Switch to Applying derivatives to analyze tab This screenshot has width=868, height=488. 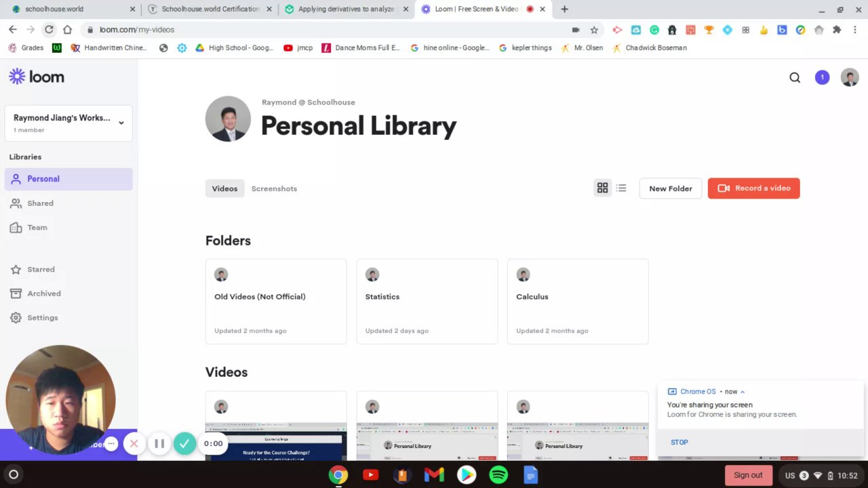coord(347,9)
